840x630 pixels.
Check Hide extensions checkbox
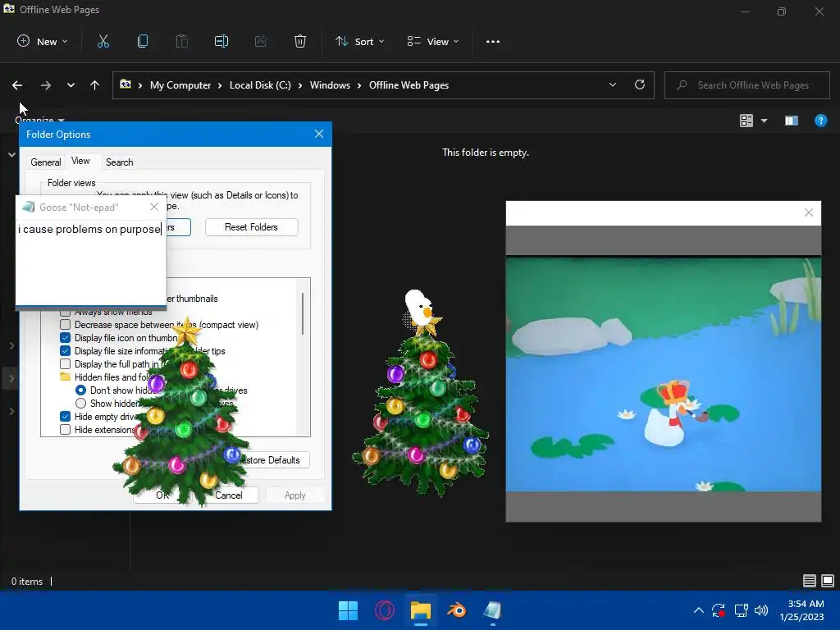pos(66,430)
